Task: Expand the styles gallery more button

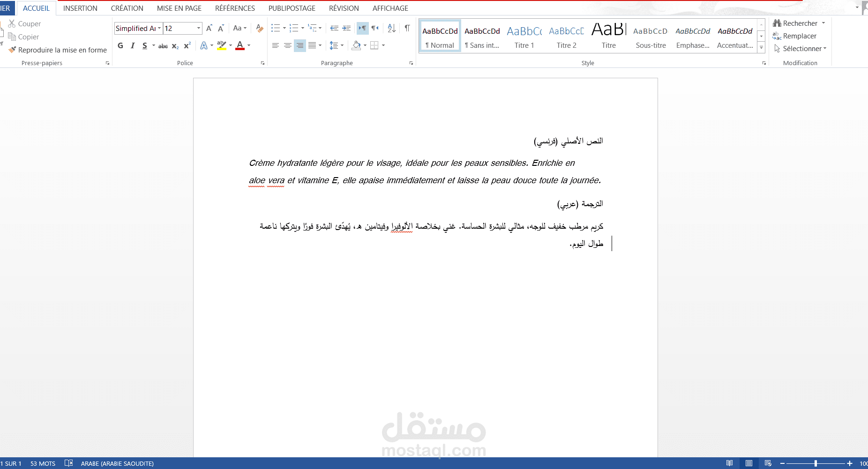Action: (x=762, y=47)
